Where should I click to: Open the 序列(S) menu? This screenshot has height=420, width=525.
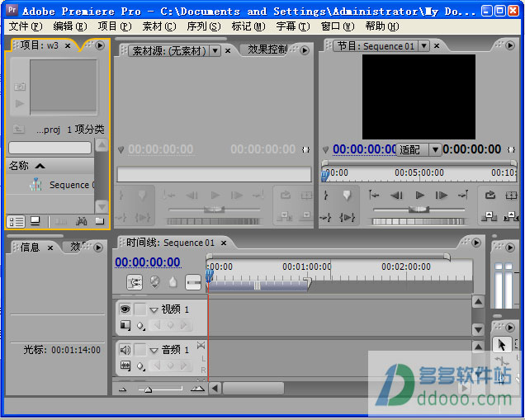(x=204, y=26)
